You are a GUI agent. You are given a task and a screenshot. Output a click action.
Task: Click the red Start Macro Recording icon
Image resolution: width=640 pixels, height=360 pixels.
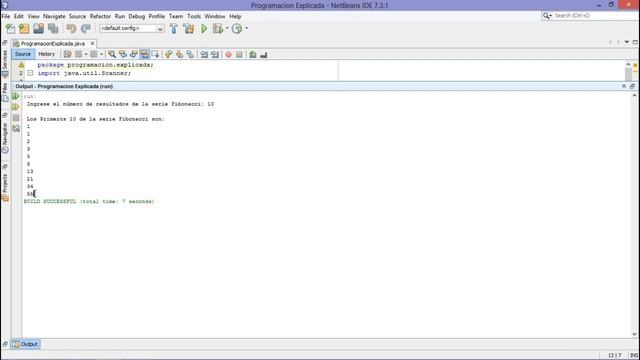pos(229,54)
